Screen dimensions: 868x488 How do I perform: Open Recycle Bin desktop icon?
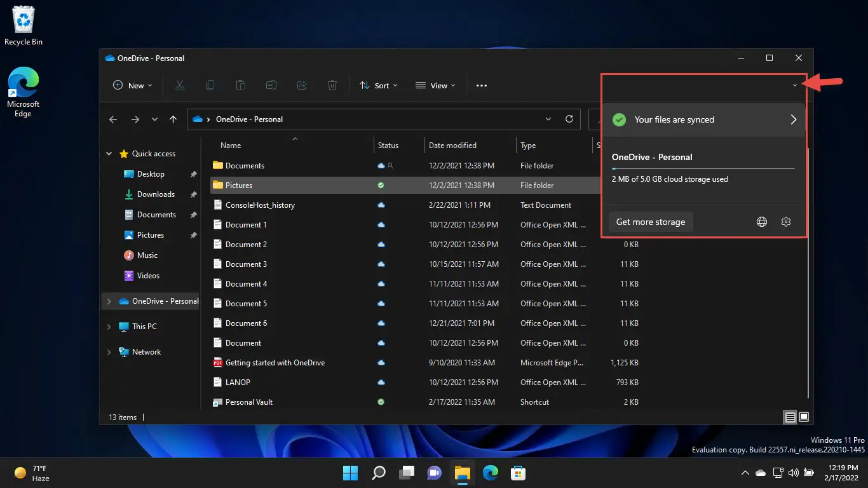click(x=24, y=25)
